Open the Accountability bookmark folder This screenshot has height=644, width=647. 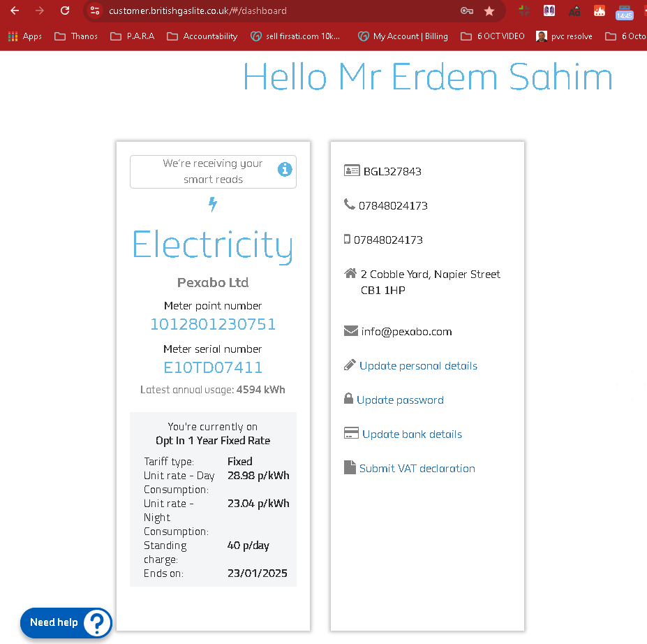(x=202, y=36)
